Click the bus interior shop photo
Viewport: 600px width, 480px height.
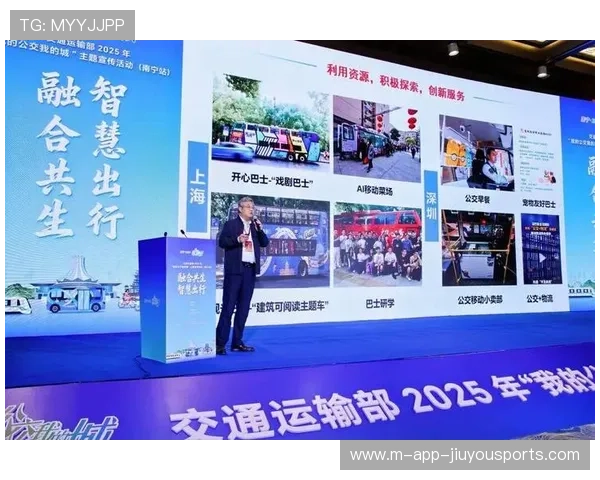coord(479,248)
